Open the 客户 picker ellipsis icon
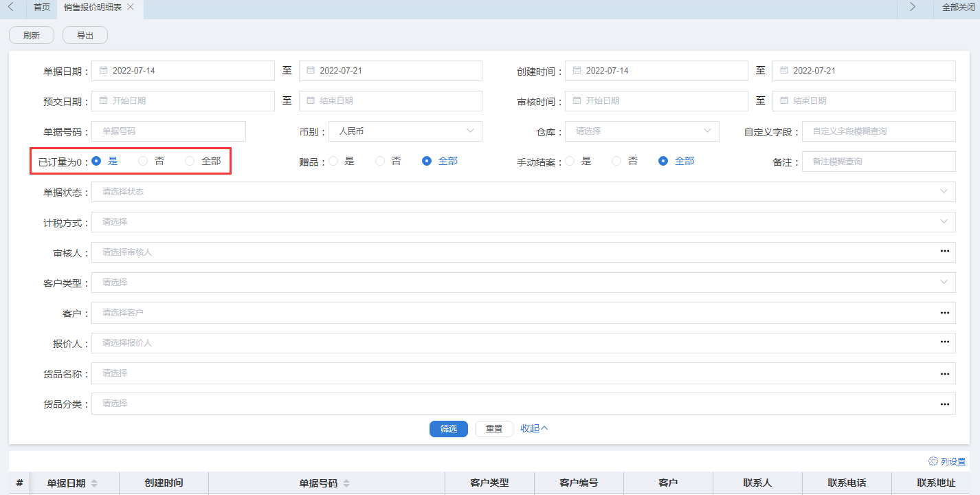Image resolution: width=980 pixels, height=495 pixels. click(x=945, y=312)
